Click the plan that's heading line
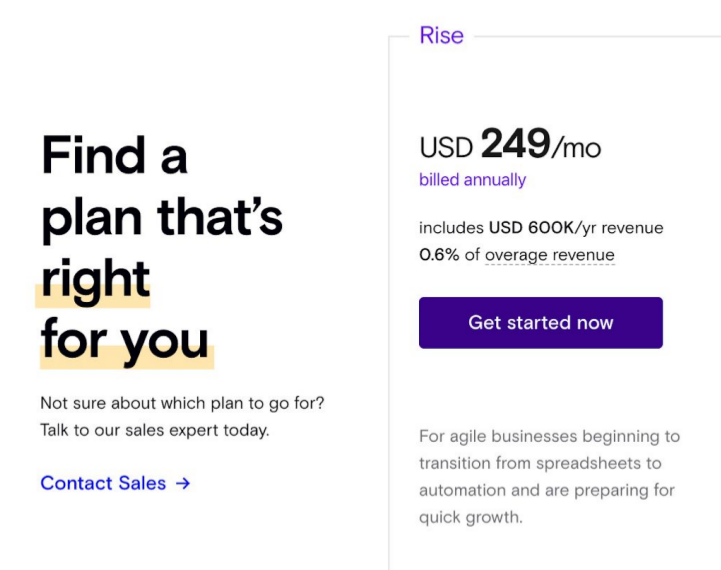Screen dimensions: 721x570 [162, 218]
